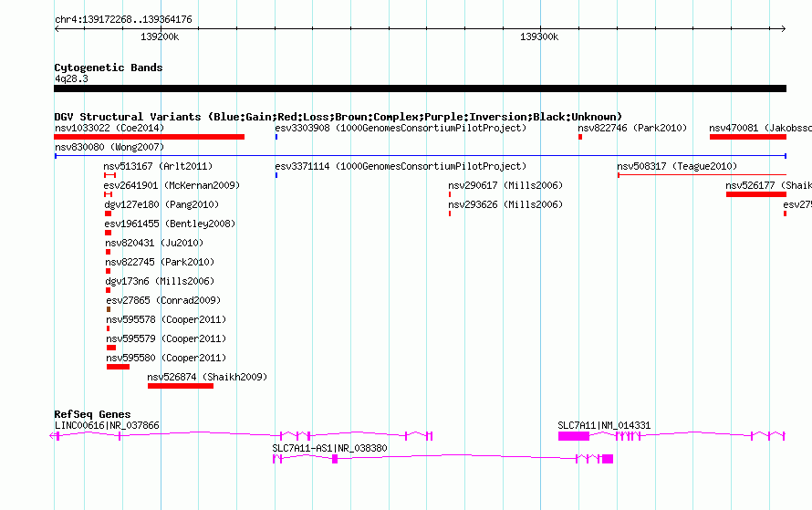This screenshot has height=510, width=812.
Task: Click the nsv595580 (Cooper2011) red bar
Action: point(118,367)
